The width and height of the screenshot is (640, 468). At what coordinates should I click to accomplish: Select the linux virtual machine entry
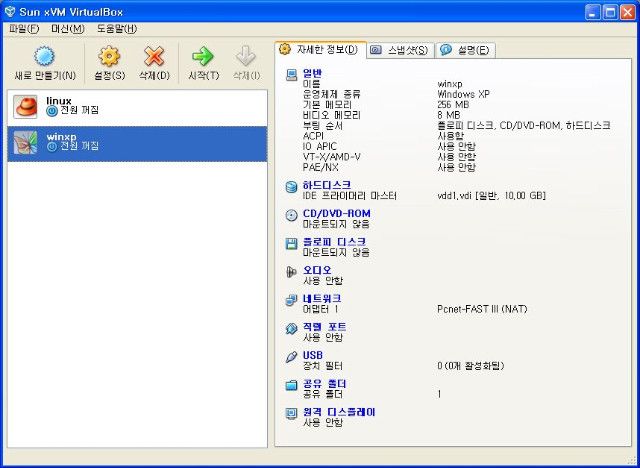tap(137, 108)
